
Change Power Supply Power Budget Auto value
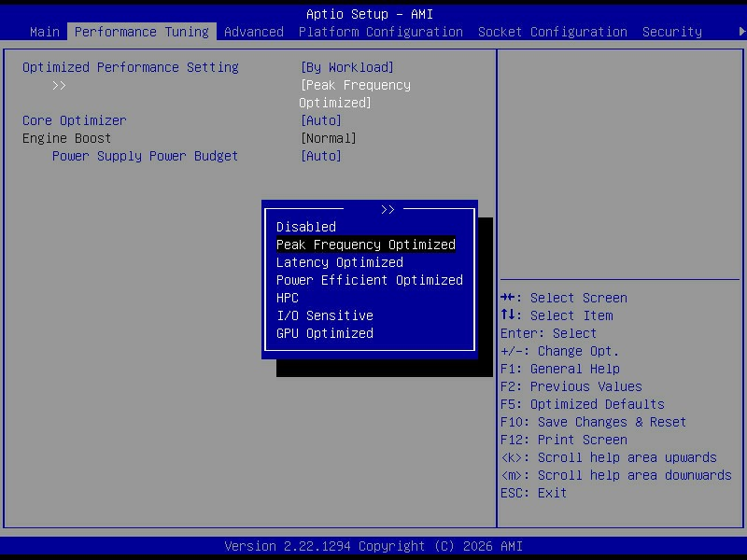click(x=320, y=156)
